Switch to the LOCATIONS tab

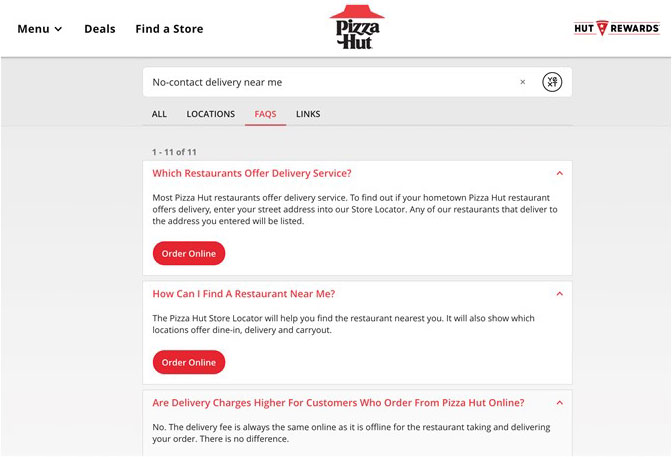pos(211,114)
